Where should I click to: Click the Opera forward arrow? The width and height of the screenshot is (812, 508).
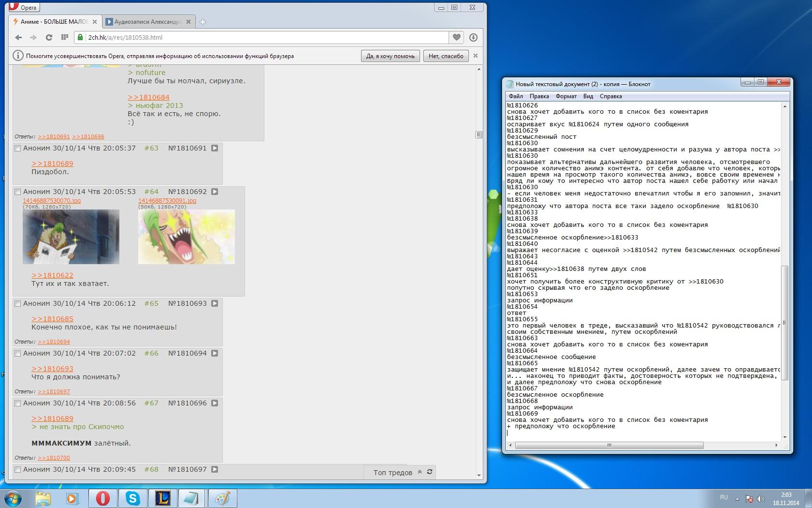pos(33,37)
